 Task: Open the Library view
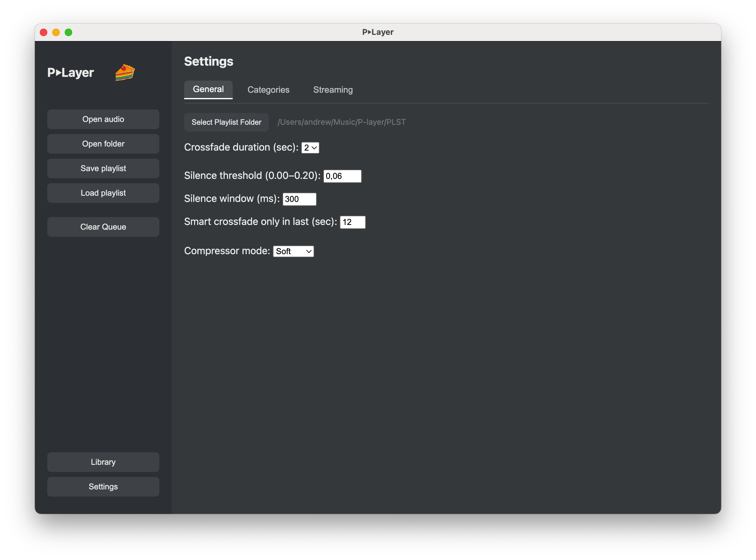coord(103,462)
